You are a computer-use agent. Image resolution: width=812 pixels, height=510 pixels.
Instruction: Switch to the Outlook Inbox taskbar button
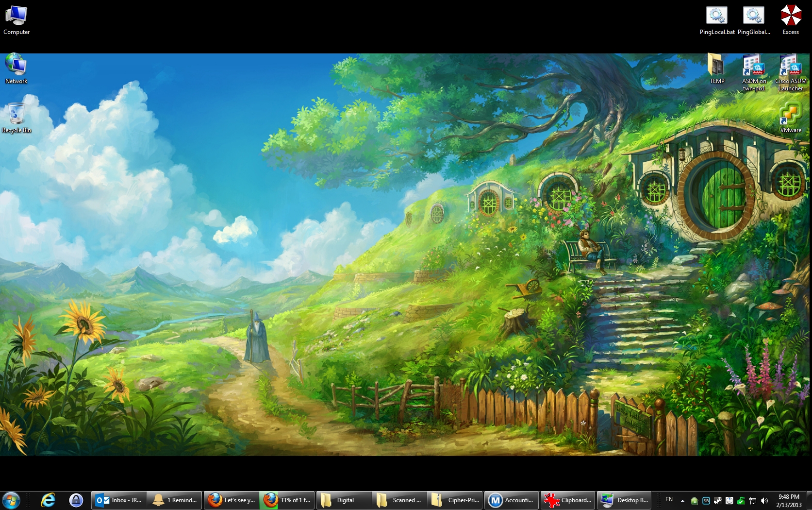click(119, 500)
